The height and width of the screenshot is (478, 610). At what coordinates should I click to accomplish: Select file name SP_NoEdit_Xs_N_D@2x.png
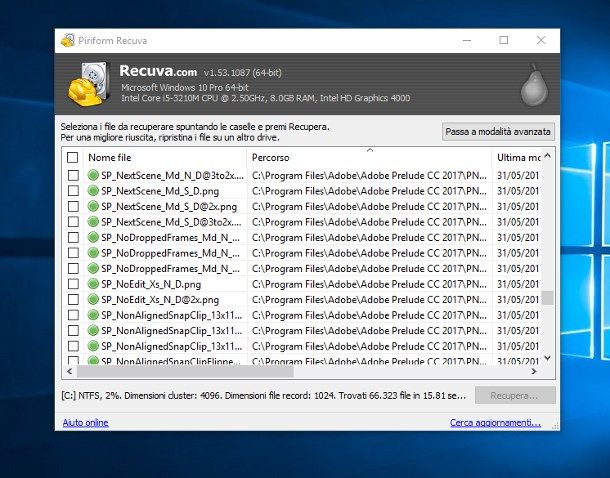pos(160,300)
